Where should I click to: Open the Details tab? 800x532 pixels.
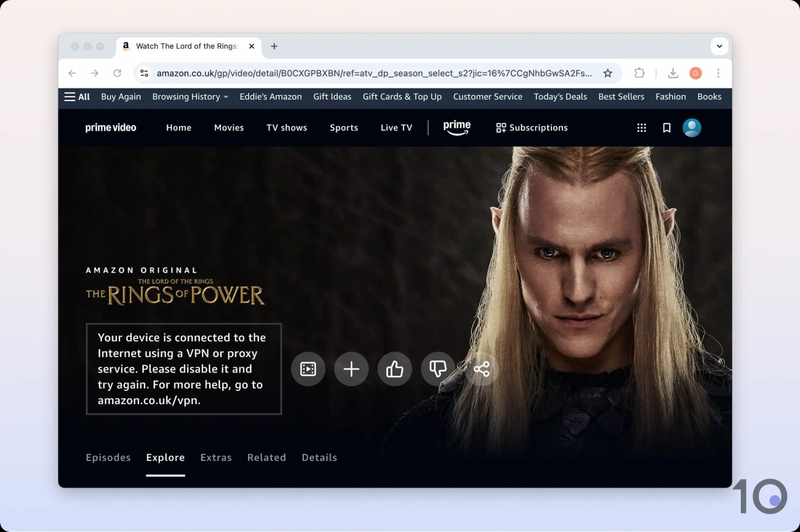point(319,457)
